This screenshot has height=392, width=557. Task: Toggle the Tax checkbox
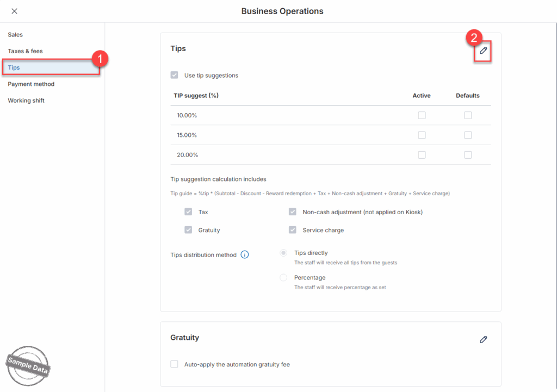click(x=188, y=212)
